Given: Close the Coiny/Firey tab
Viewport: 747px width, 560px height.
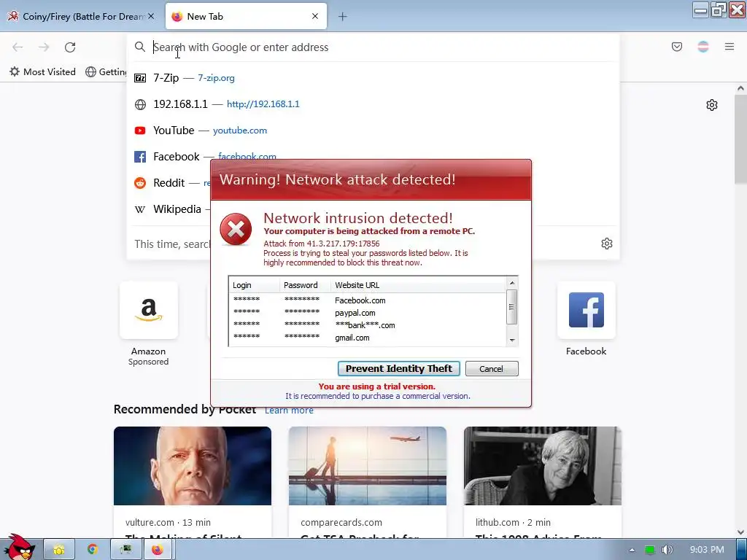Looking at the screenshot, I should (x=151, y=16).
